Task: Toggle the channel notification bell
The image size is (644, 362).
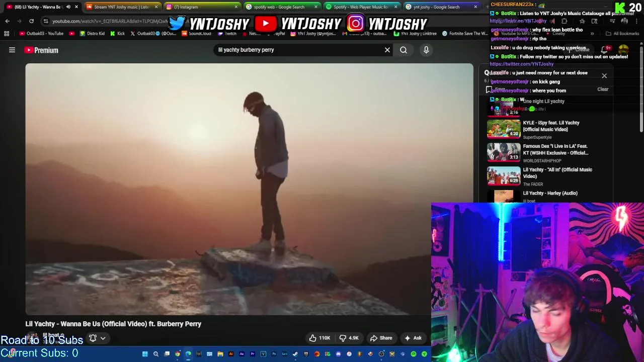Action: pos(93,338)
